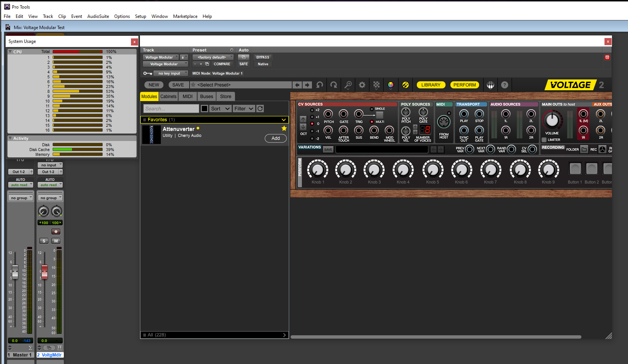Screen dimensions: 628x364
Task: Click the horizontal scrollbar below cabinet
Action: point(436,337)
